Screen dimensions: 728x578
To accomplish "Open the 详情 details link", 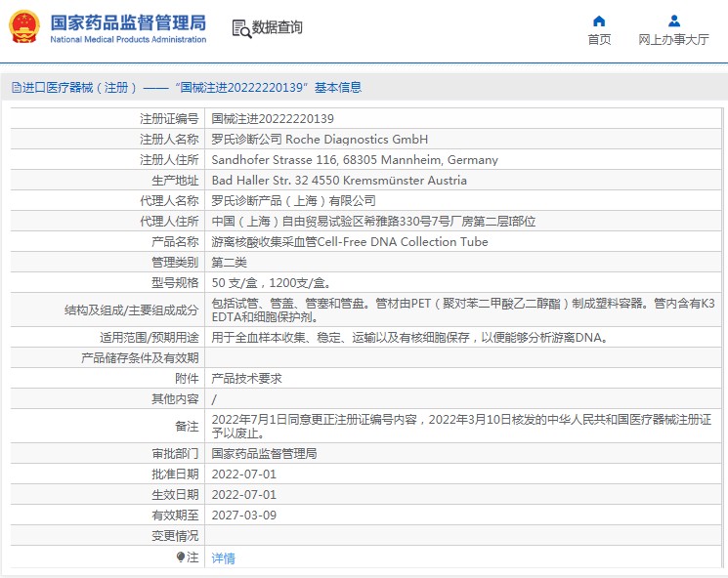I will (x=224, y=558).
